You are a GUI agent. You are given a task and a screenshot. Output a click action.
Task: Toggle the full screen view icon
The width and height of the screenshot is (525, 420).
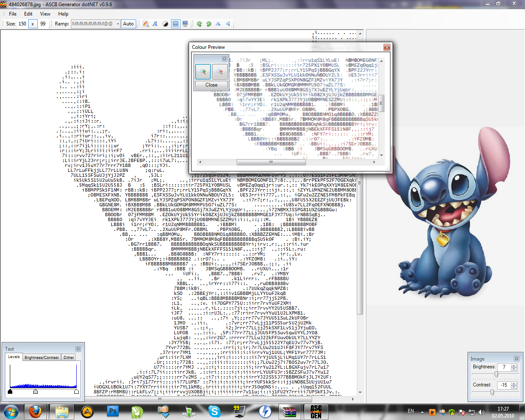pyautogui.click(x=176, y=24)
